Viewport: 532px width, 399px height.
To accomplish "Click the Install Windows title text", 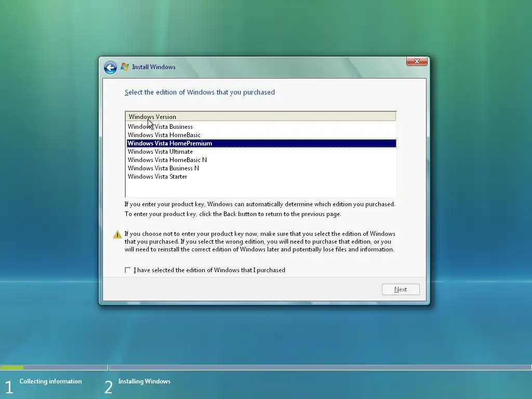I will point(154,67).
